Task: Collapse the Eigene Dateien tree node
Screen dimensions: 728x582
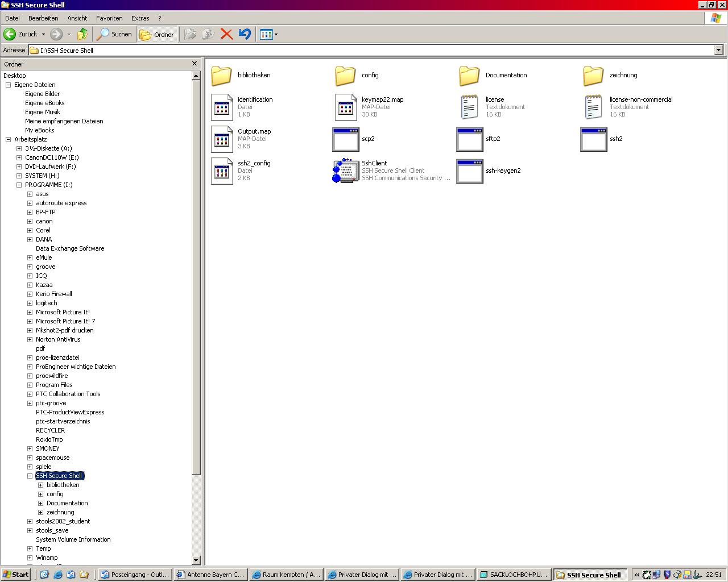Action: (x=8, y=85)
